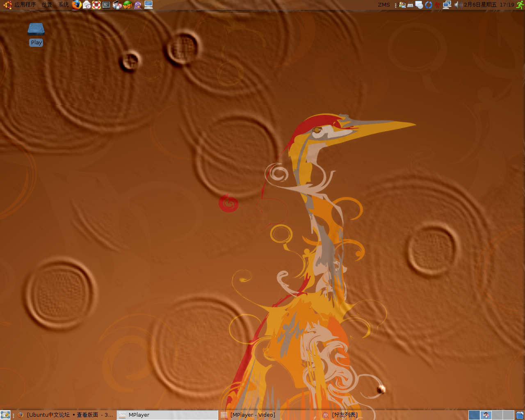Click the volume speaker icon
The width and height of the screenshot is (525, 420).
click(458, 5)
